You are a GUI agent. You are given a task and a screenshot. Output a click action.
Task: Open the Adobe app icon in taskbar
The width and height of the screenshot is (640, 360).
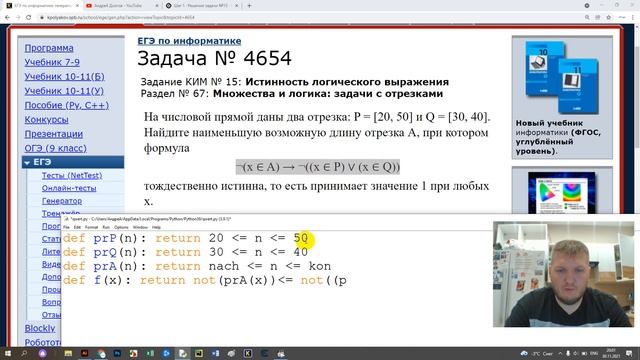tap(84, 353)
